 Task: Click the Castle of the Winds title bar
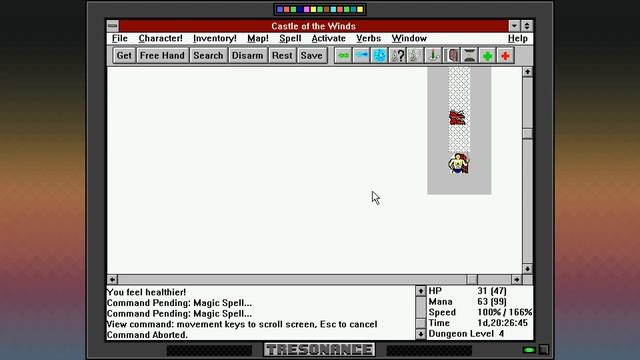pos(313,26)
